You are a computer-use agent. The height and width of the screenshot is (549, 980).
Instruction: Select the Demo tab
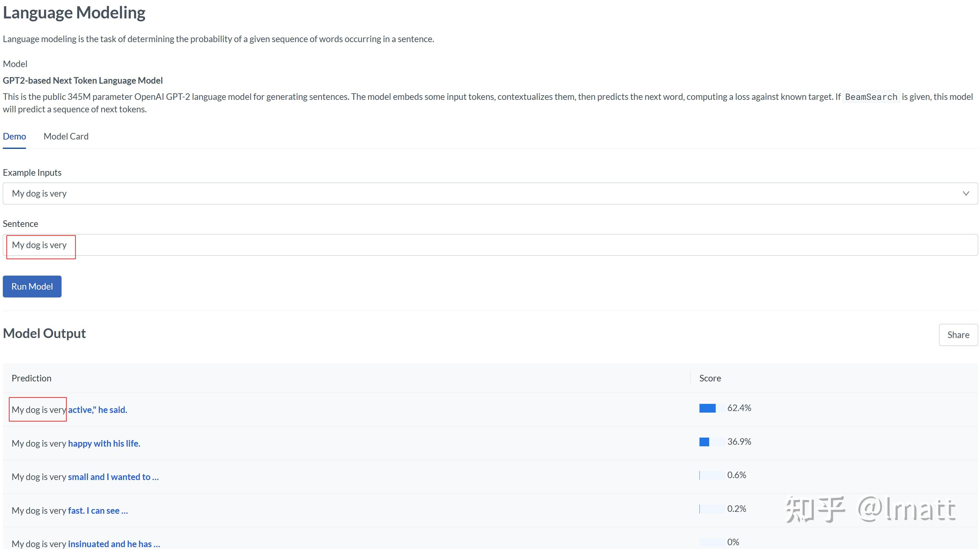point(14,136)
